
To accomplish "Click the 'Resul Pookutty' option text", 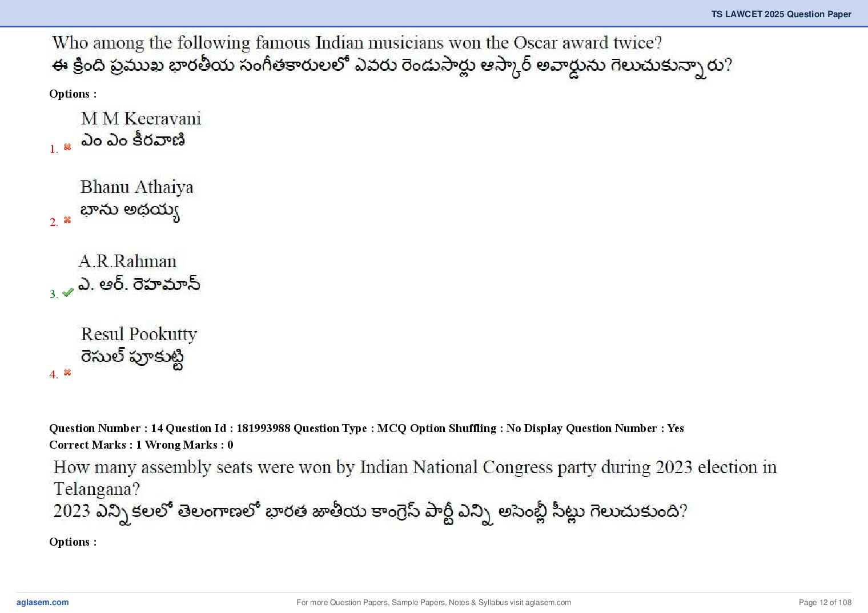I will pyautogui.click(x=139, y=334).
